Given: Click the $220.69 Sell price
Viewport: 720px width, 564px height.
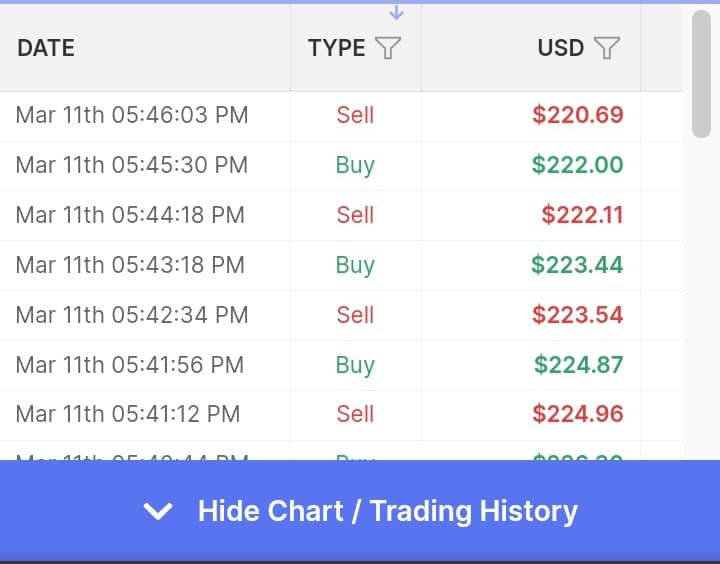Looking at the screenshot, I should click(578, 115).
